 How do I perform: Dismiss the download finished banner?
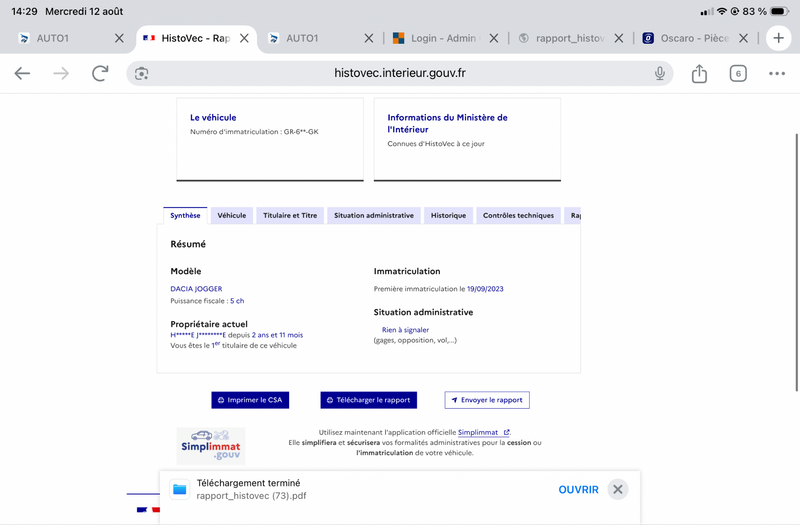click(x=617, y=490)
